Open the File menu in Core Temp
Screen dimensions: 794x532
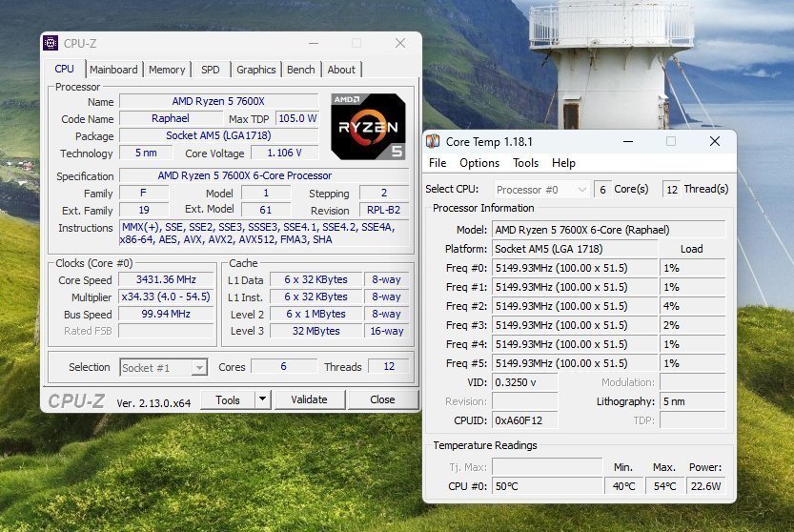coord(438,163)
